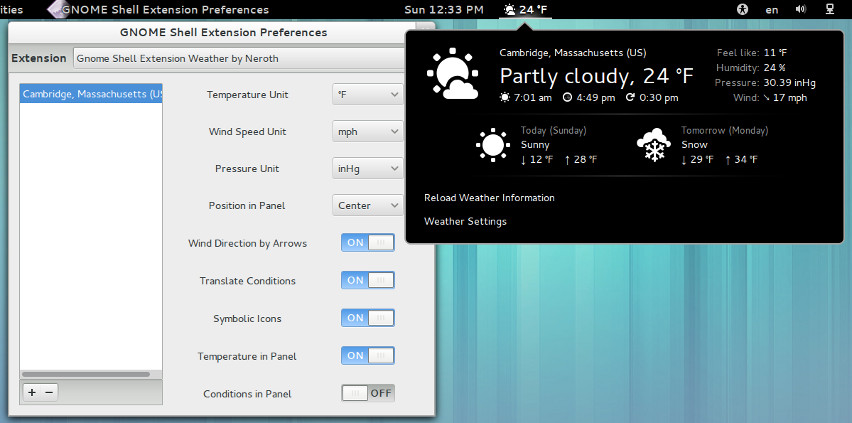Image resolution: width=852 pixels, height=423 pixels.
Task: Click the large partly cloudy weather icon
Action: point(453,73)
